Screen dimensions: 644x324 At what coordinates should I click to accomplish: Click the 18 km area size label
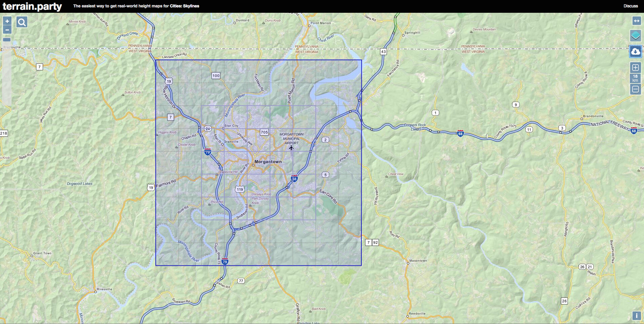pyautogui.click(x=635, y=78)
